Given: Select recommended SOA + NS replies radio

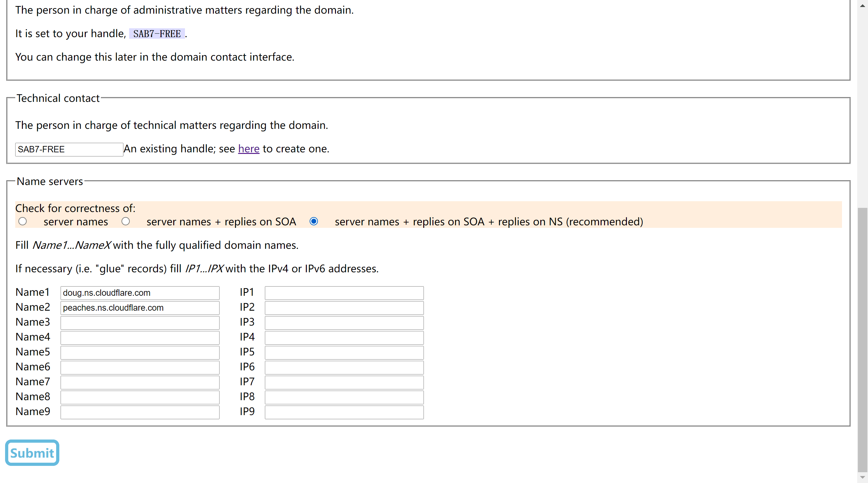Looking at the screenshot, I should tap(314, 222).
